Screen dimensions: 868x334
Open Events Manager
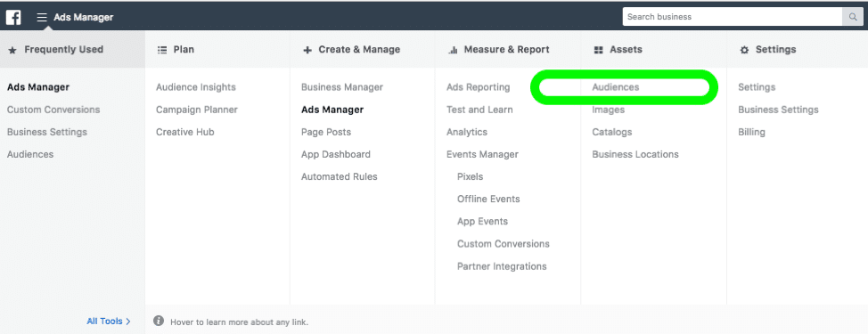pyautogui.click(x=483, y=154)
